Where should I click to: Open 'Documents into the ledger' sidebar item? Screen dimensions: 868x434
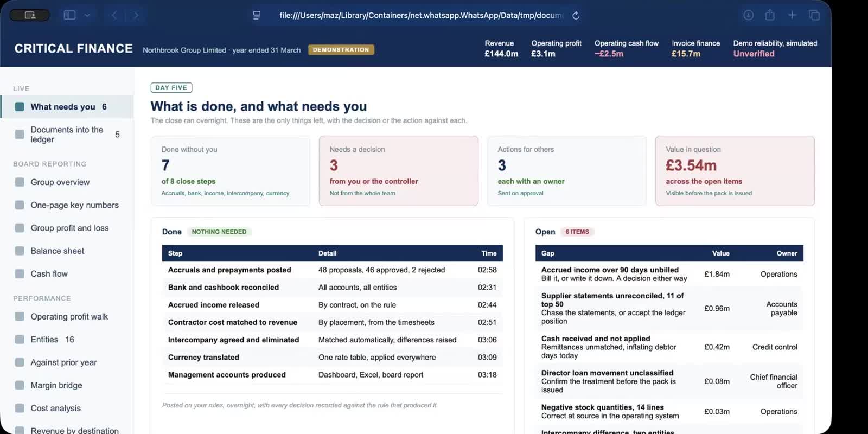67,135
